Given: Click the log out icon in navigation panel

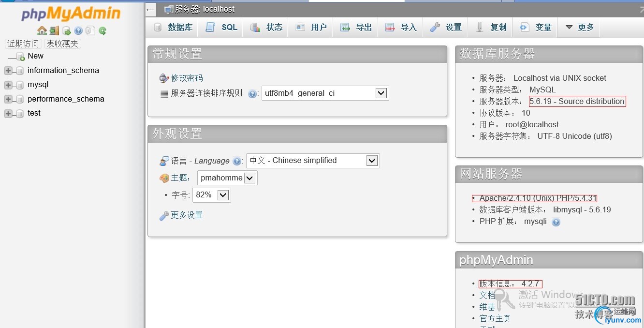Looking at the screenshot, I should (x=54, y=31).
